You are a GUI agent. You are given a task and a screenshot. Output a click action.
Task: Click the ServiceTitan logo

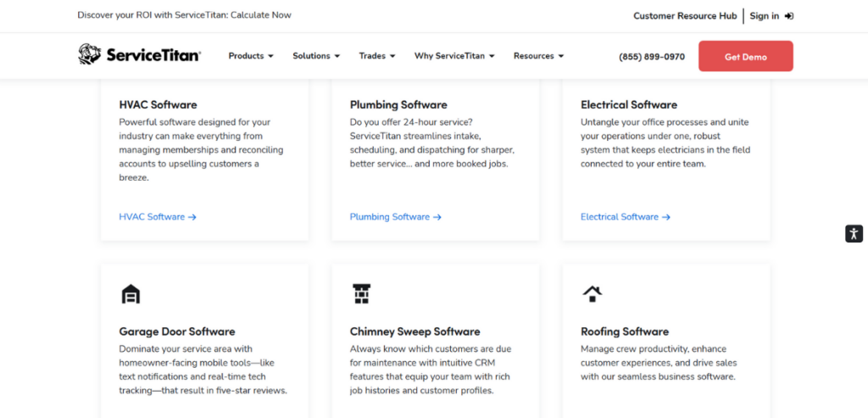(x=139, y=55)
